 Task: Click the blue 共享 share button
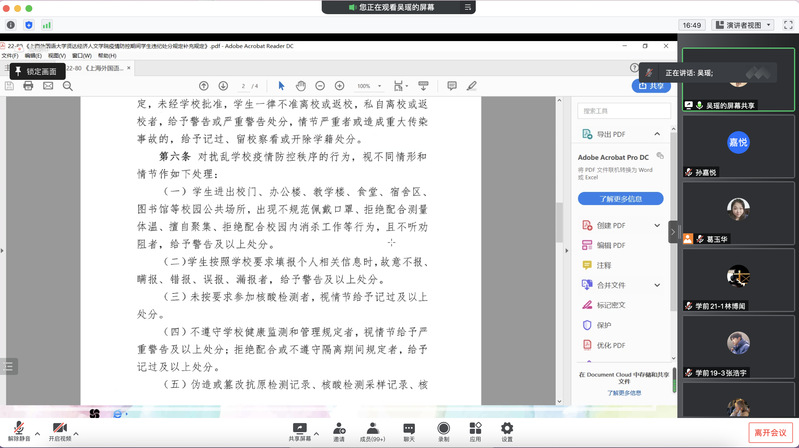[x=651, y=86]
